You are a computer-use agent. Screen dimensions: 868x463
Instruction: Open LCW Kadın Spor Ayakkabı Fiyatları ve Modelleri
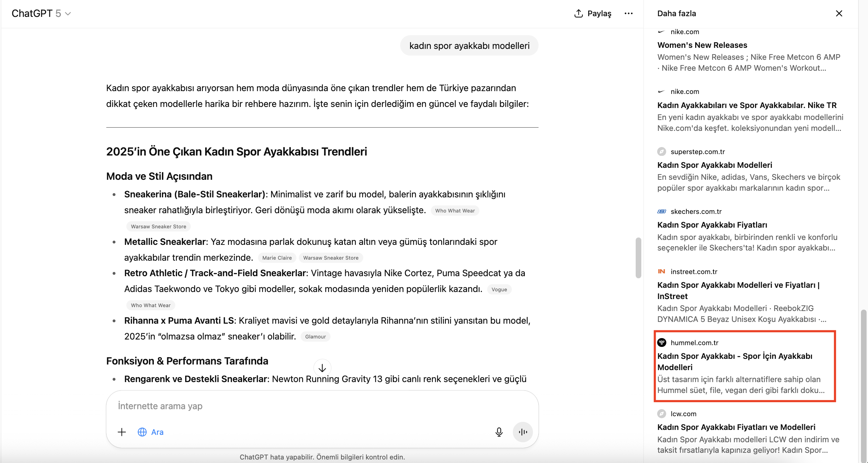tap(736, 427)
